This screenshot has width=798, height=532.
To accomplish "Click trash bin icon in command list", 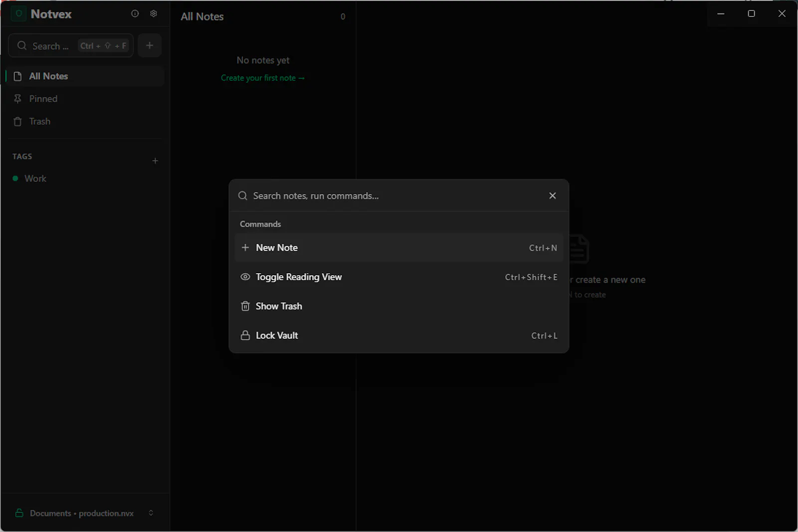I will point(245,306).
